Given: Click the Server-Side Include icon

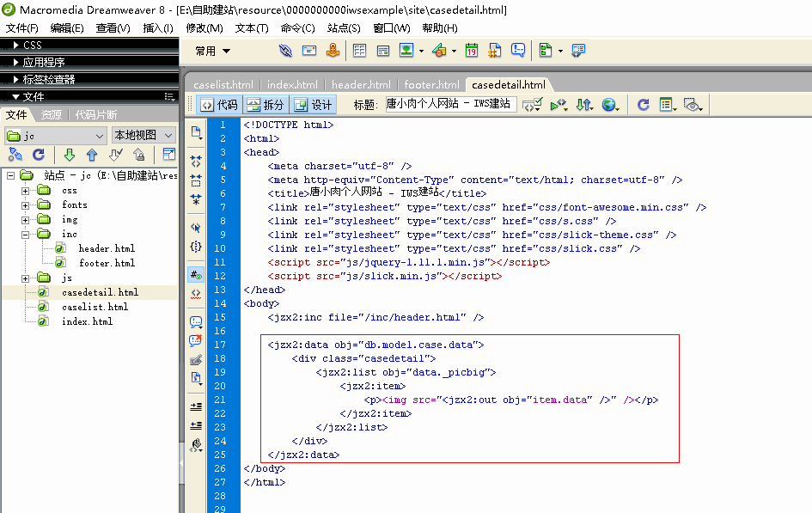Looking at the screenshot, I should (495, 50).
